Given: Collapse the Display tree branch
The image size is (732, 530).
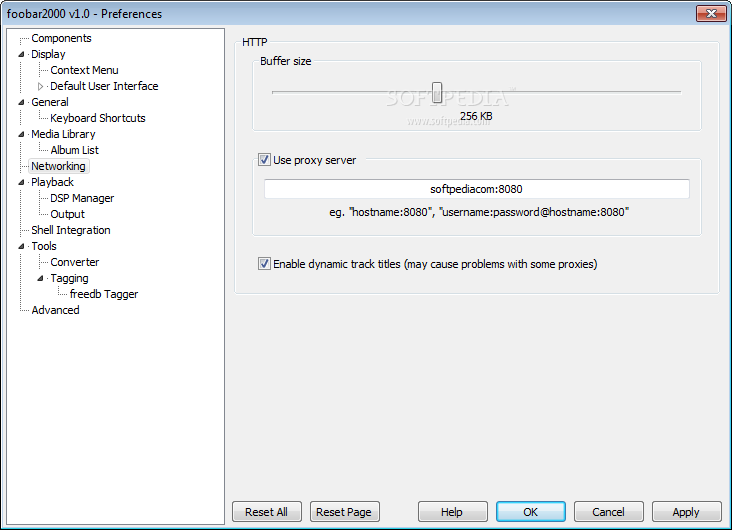Looking at the screenshot, I should point(21,54).
